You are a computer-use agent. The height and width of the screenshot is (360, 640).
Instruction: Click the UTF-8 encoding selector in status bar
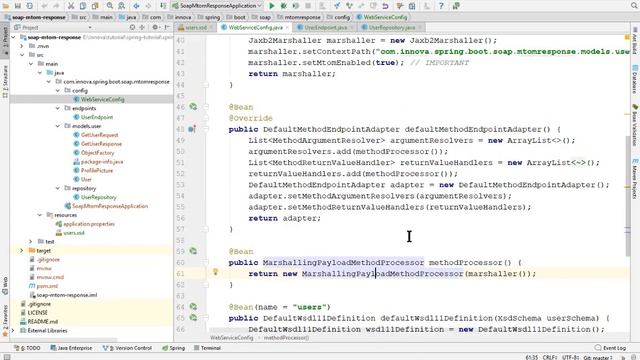click(x=570, y=357)
